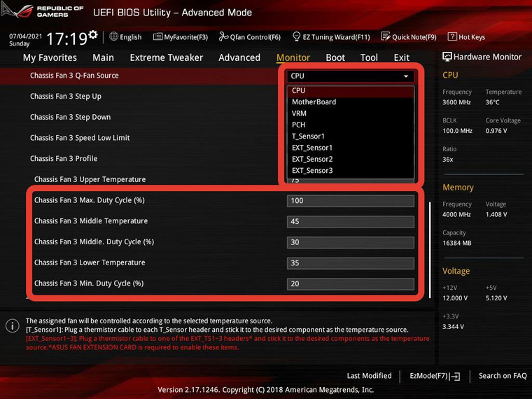
Task: Select PCH temperature source option
Action: [351, 125]
